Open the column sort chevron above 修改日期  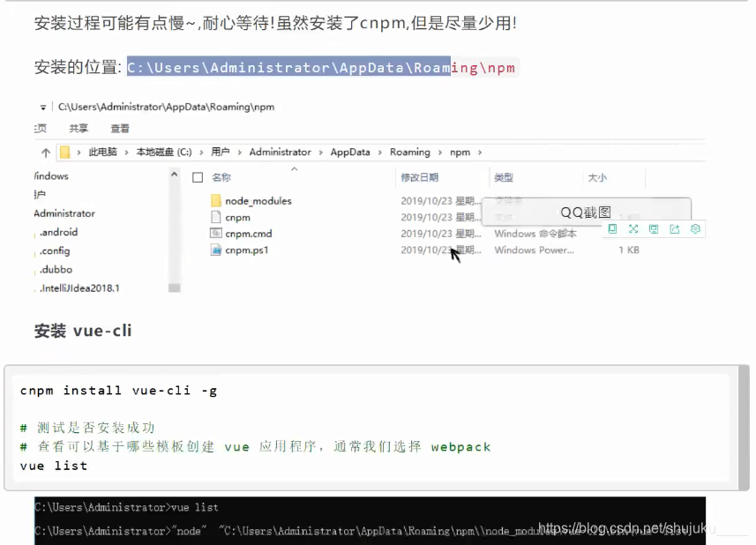tap(295, 168)
